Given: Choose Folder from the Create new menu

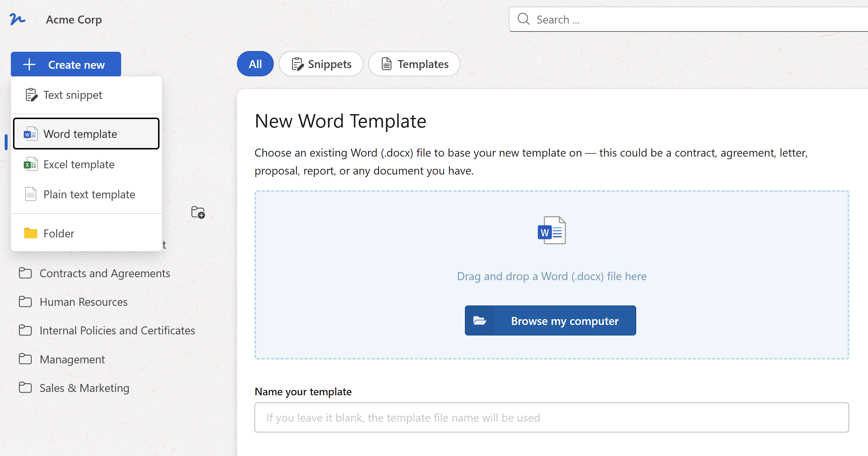Looking at the screenshot, I should 86,233.
